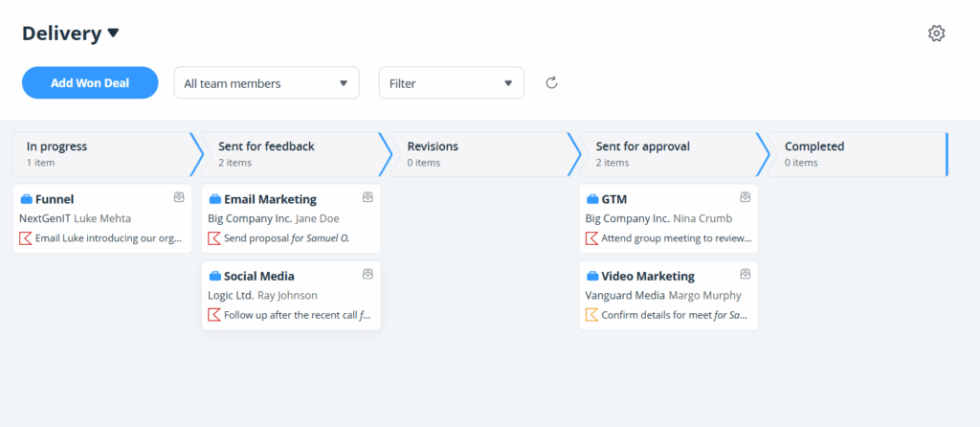Viewport: 980px width, 427px height.
Task: Click the Logic Ltd. company name
Action: coord(232,296)
